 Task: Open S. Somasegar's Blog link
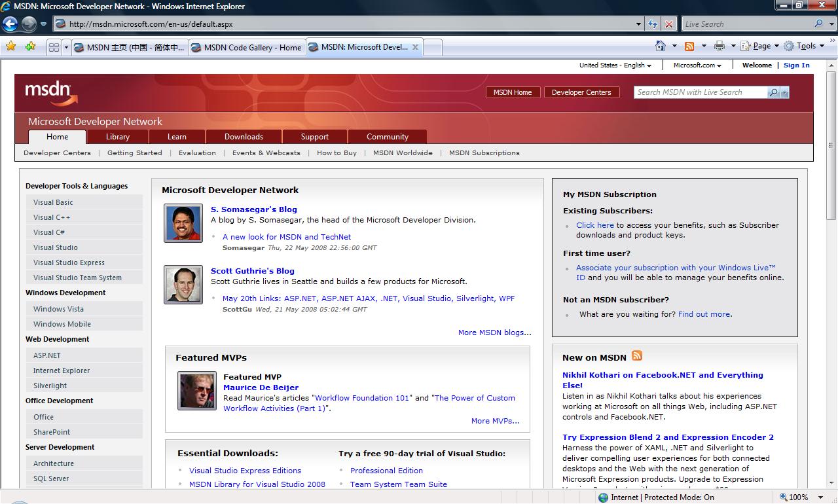coord(254,209)
